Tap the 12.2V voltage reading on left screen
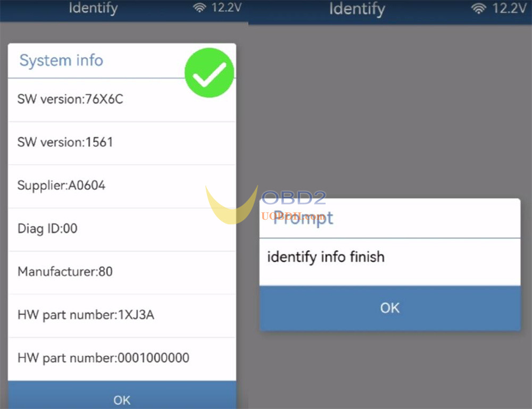The image size is (532, 409). [x=226, y=7]
